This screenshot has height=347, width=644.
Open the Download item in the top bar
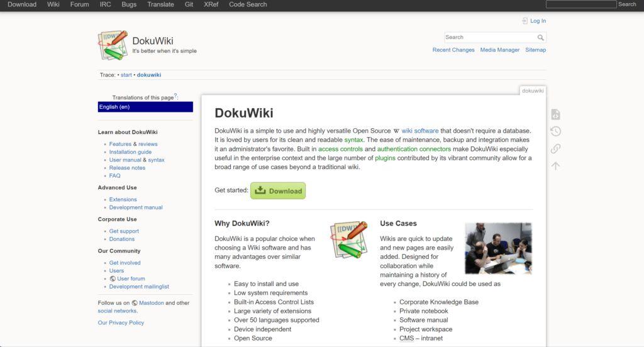tap(22, 4)
